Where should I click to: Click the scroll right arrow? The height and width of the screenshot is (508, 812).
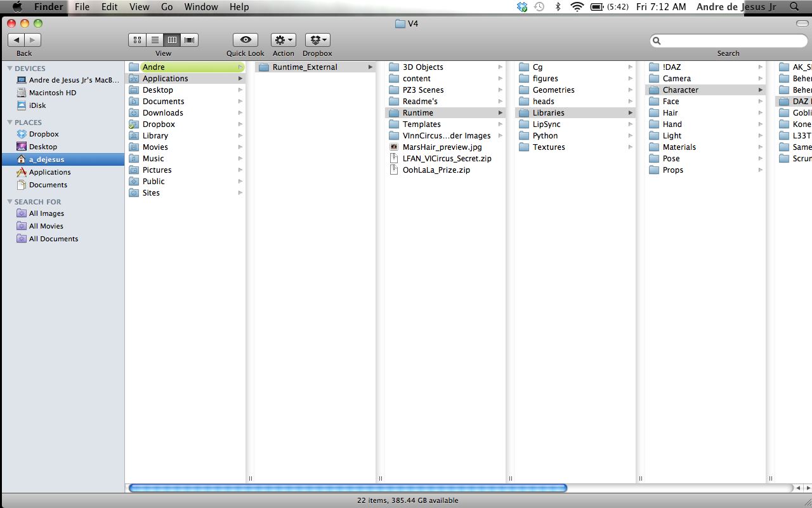tap(806, 488)
